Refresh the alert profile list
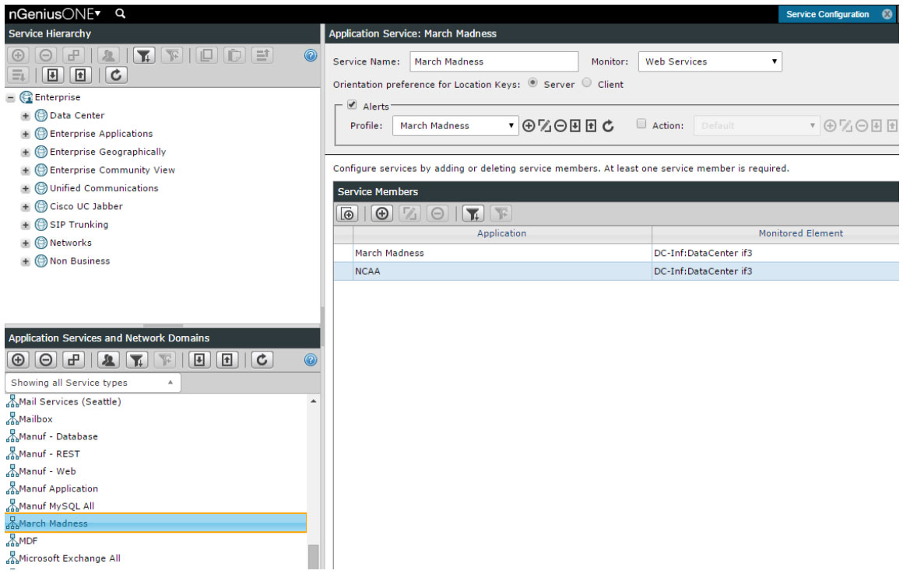Viewport: 917px width, 588px height. pos(608,126)
